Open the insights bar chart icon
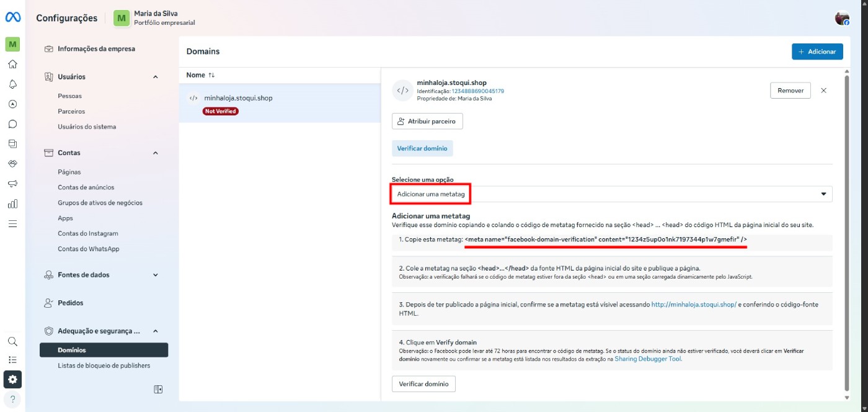Image resolution: width=868 pixels, height=412 pixels. (x=12, y=204)
